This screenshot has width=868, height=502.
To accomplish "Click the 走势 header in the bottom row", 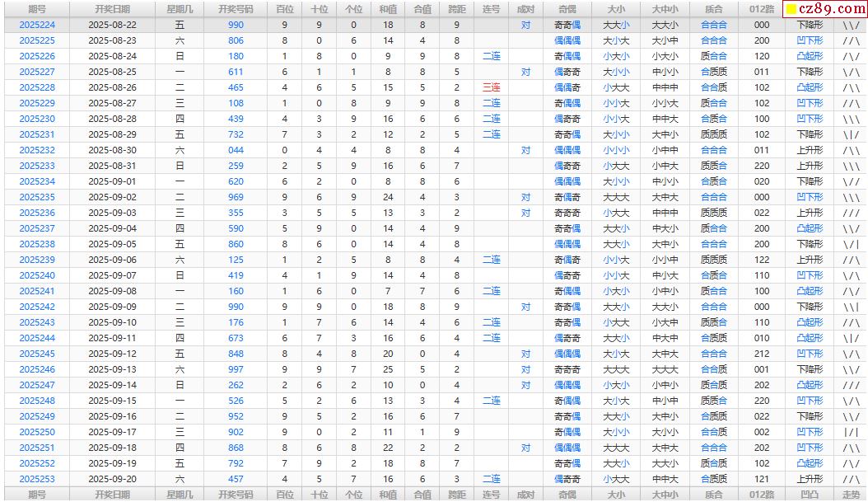I will tap(852, 495).
